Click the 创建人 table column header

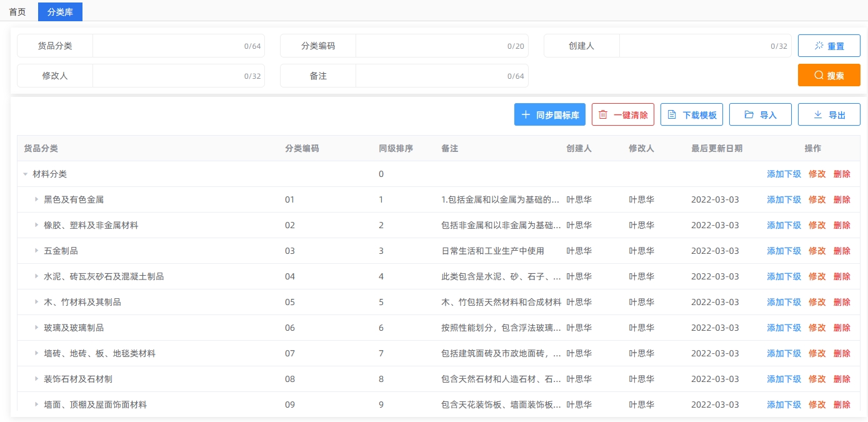click(x=579, y=149)
